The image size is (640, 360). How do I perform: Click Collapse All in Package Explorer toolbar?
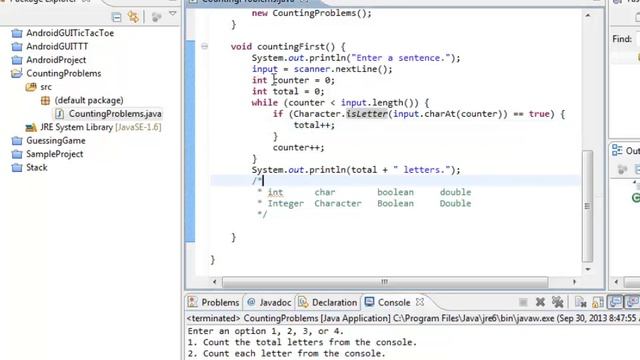click(116, 17)
